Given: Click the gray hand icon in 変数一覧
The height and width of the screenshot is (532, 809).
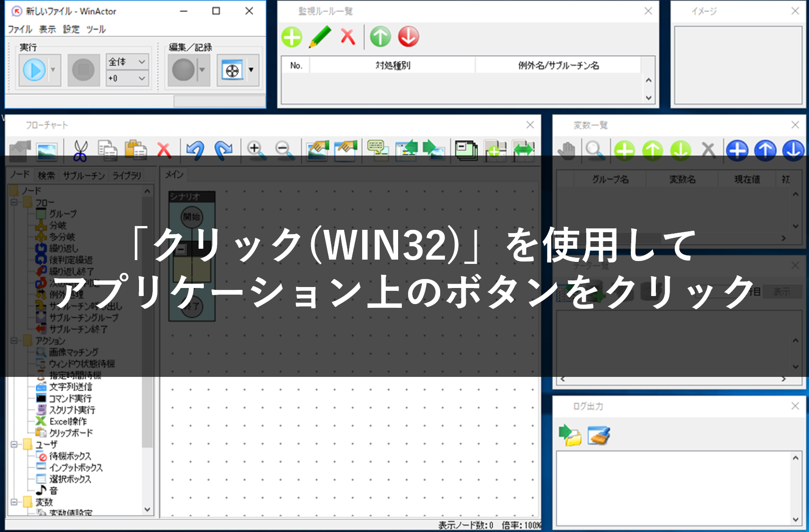Looking at the screenshot, I should point(566,150).
